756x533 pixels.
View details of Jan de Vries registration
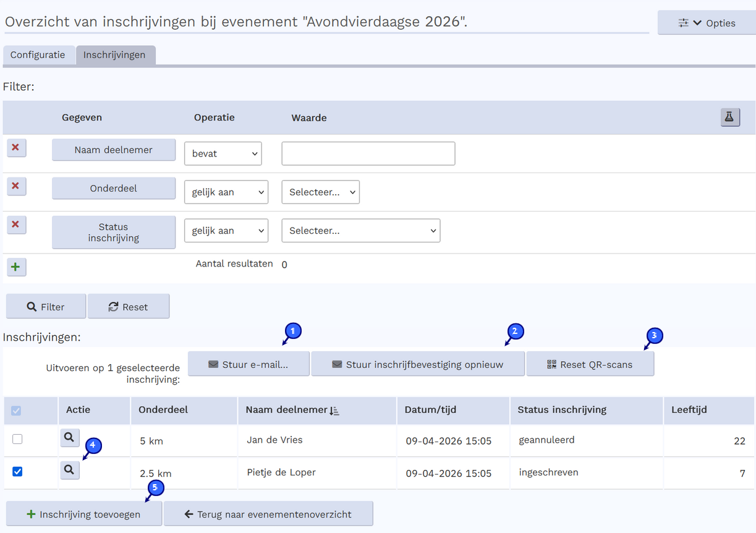tap(70, 438)
